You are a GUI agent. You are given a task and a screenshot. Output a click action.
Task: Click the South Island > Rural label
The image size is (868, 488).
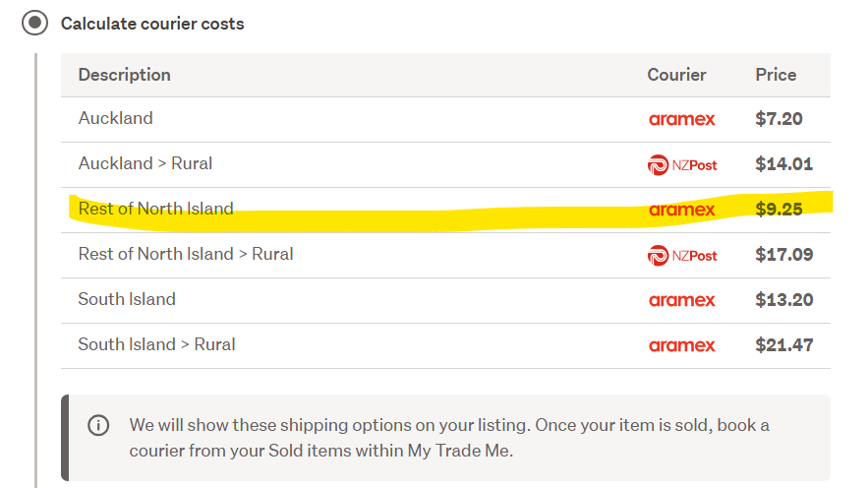[156, 344]
